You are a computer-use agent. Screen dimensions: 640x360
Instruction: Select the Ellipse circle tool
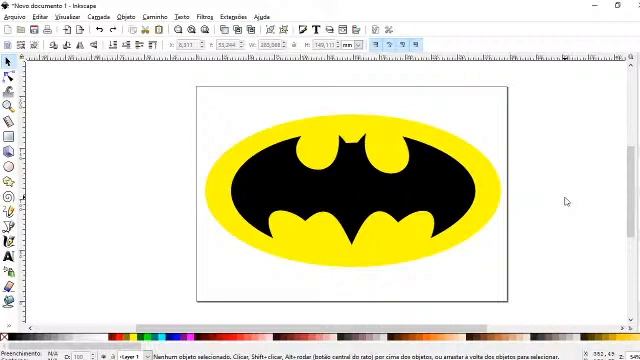coord(8,167)
